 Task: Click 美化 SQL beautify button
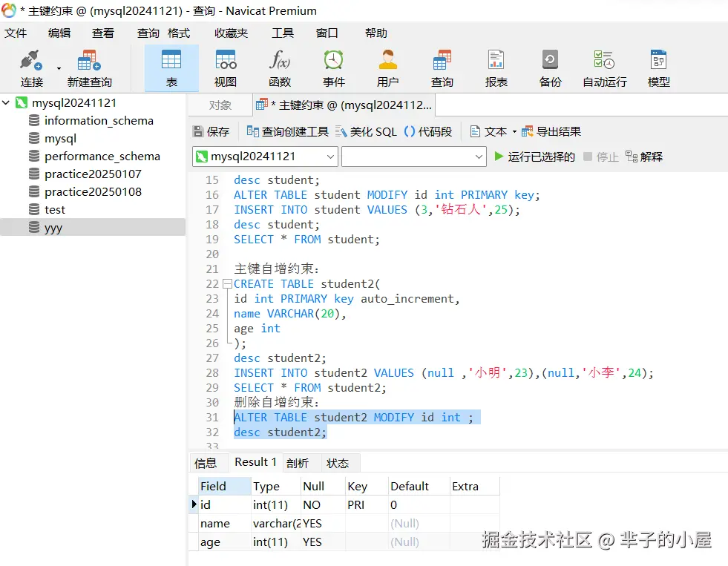coord(367,132)
